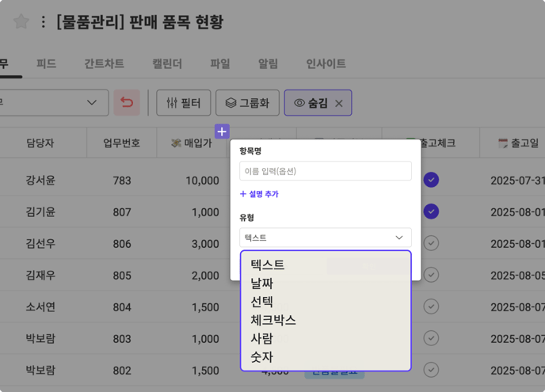Check 출고체크 for row 805
The image size is (545, 392).
coord(431,275)
